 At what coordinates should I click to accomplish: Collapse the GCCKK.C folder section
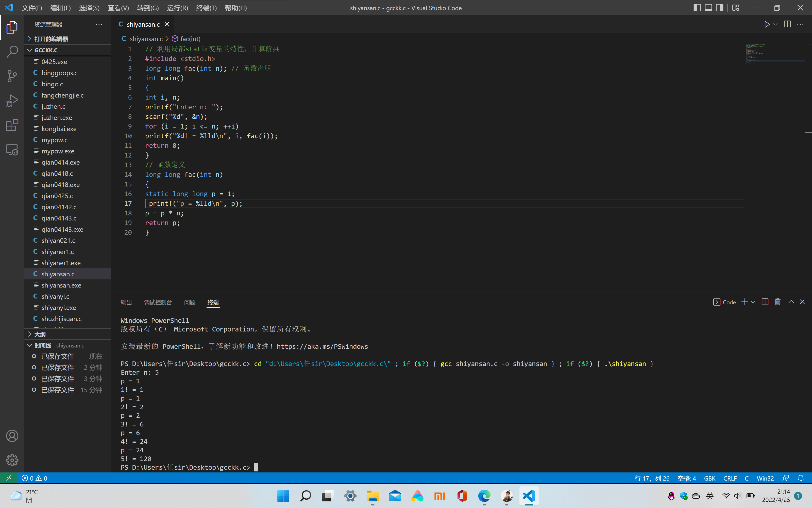[67, 50]
